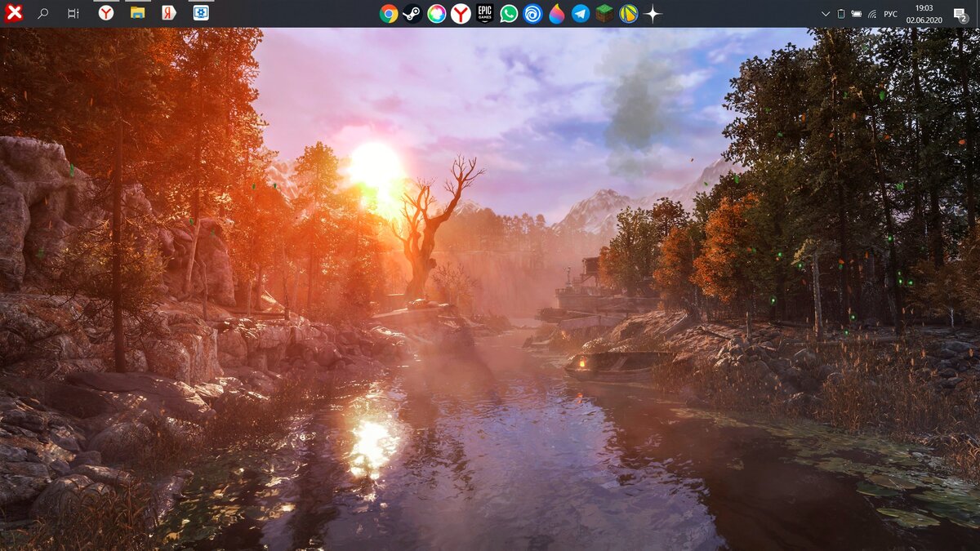Open the blue gear settings app icon
This screenshot has height=551, width=980.
click(x=201, y=13)
